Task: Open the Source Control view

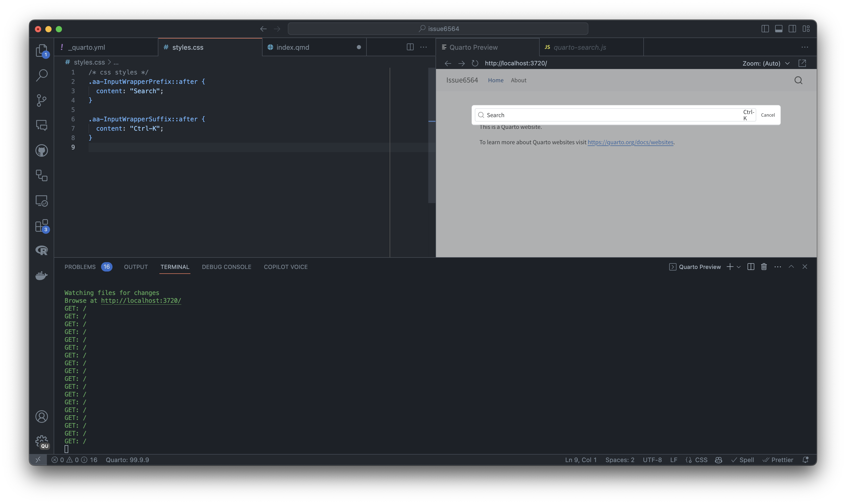Action: point(42,100)
